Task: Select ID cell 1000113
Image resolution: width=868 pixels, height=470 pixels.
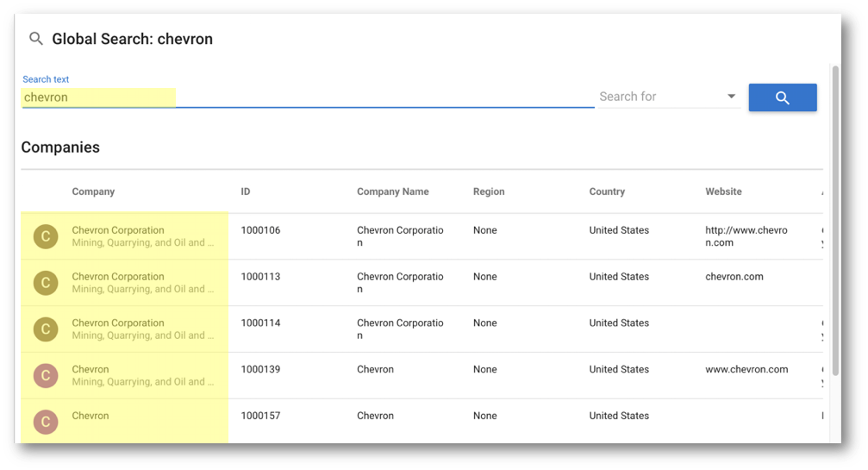Action: (260, 277)
